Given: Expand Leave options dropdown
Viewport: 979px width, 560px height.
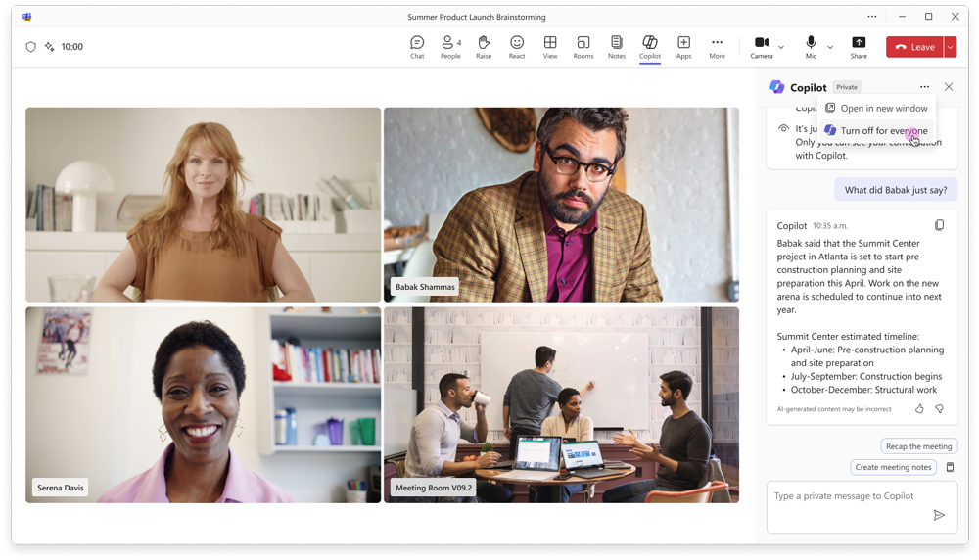Looking at the screenshot, I should pyautogui.click(x=951, y=47).
